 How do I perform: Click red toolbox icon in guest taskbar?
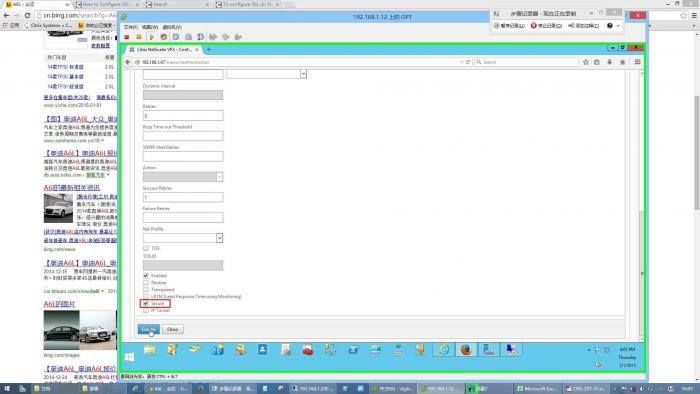pyautogui.click(x=308, y=350)
